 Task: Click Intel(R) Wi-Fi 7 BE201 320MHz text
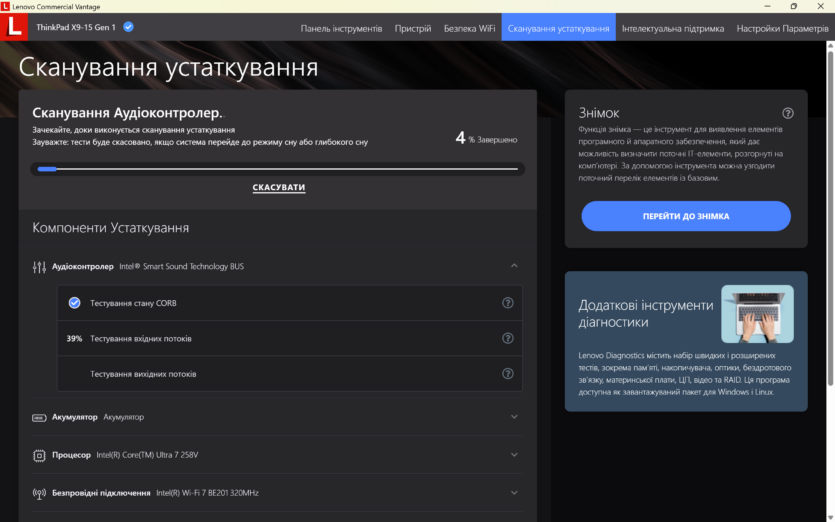point(207,493)
